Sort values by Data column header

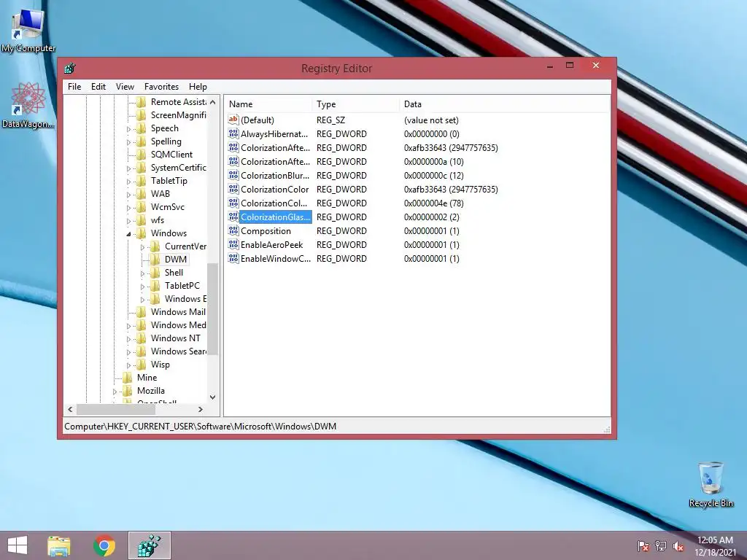pos(504,104)
